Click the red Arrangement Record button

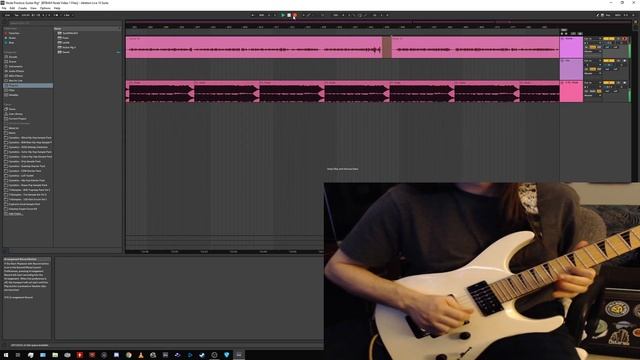coord(295,15)
